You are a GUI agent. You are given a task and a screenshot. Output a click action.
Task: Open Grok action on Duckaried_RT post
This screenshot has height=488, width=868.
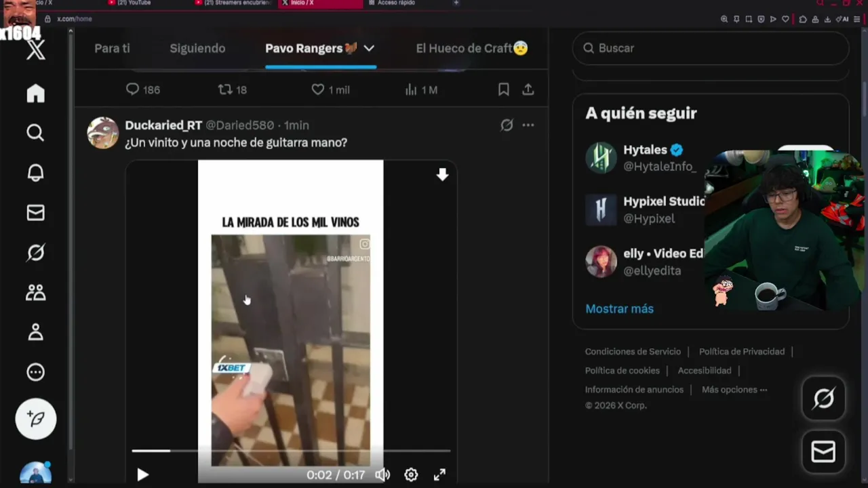507,125
